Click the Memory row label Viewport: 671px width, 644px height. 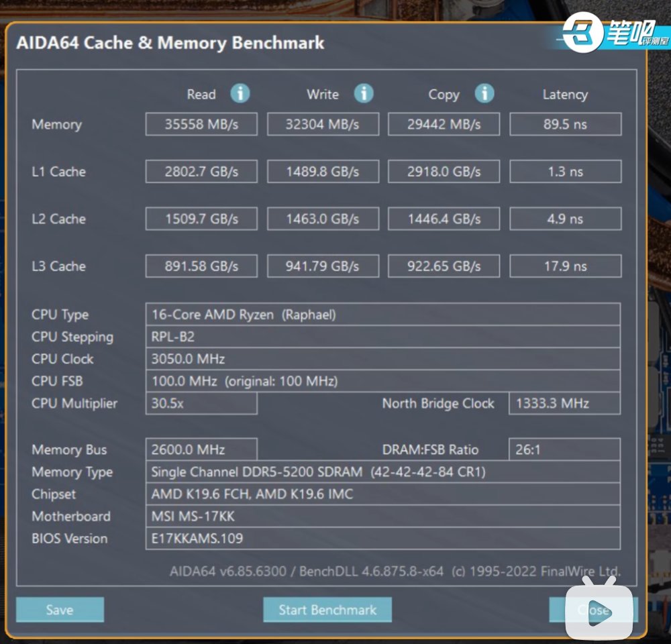[x=56, y=125]
